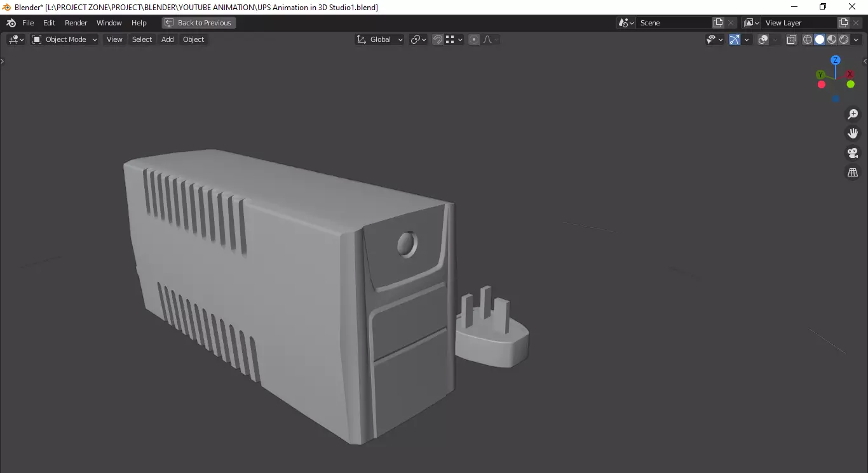This screenshot has width=868, height=473.
Task: Toggle perspective/orthographic grid icon
Action: click(x=853, y=173)
